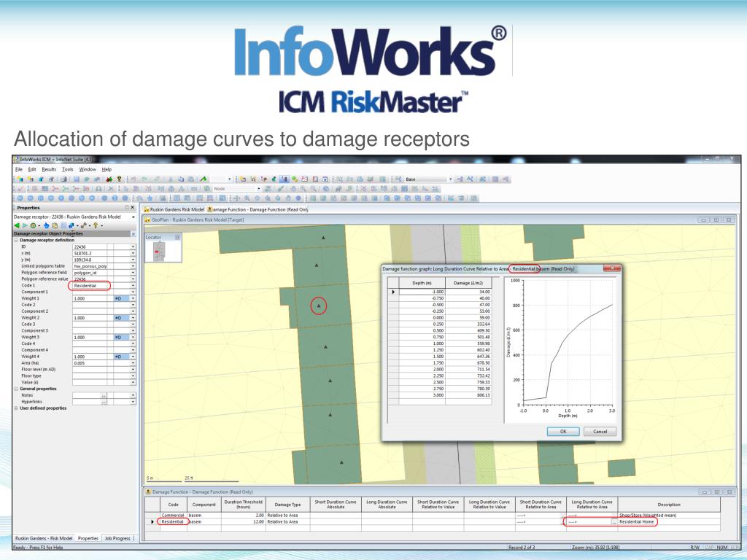This screenshot has width=747, height=560.
Task: Click the Description column header
Action: 669,505
